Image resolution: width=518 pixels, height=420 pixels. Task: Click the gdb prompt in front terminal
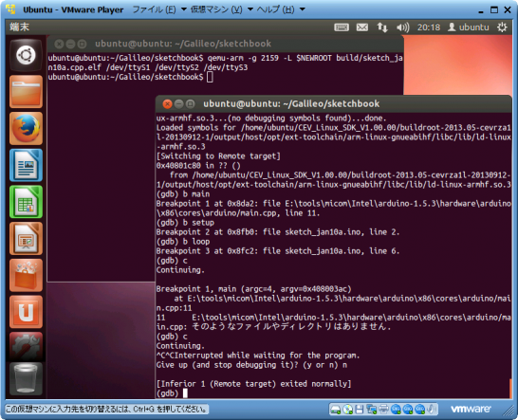click(172, 393)
